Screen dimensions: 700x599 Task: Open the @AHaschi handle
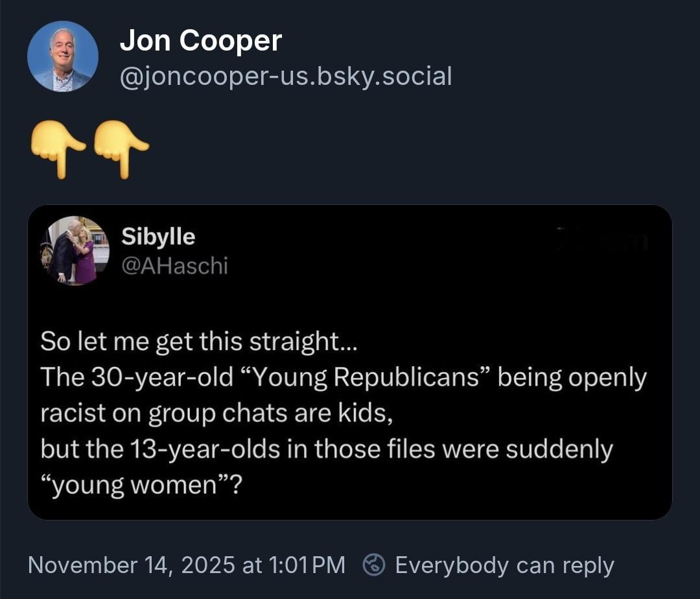(x=174, y=264)
